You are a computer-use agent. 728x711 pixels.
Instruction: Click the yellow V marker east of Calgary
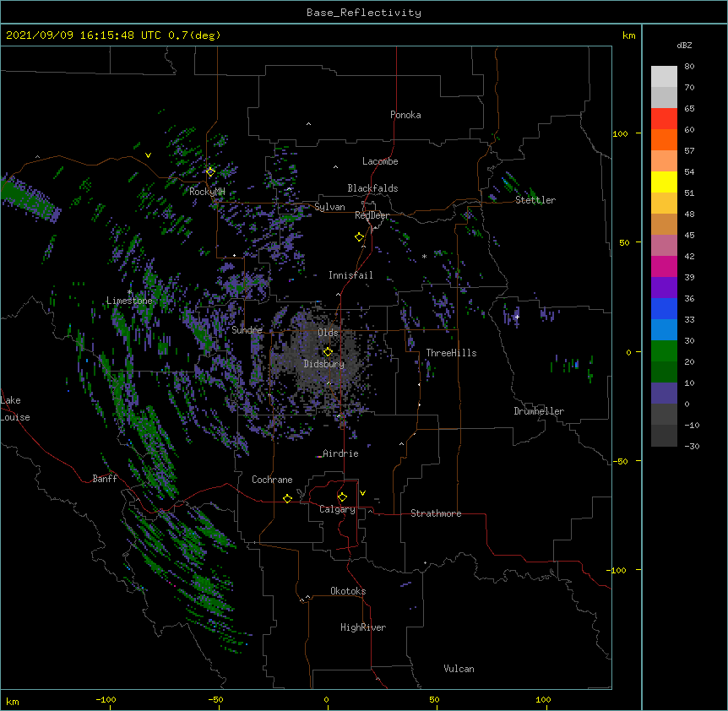[362, 493]
